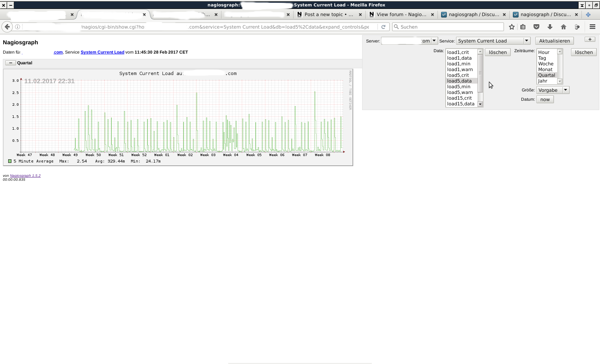Toggle the controls panel plus button
This screenshot has width=600, height=364.
tap(590, 39)
